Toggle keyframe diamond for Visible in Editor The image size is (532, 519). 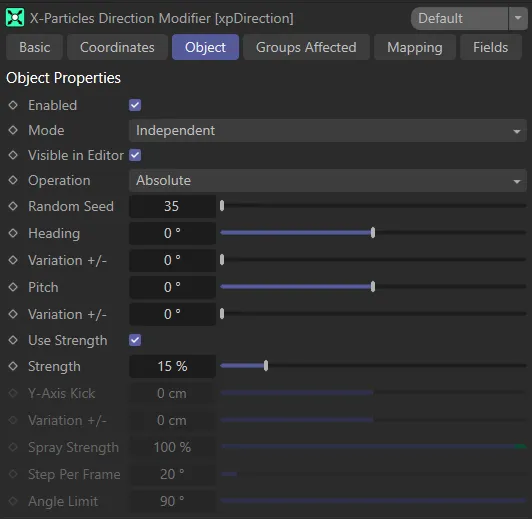point(13,155)
